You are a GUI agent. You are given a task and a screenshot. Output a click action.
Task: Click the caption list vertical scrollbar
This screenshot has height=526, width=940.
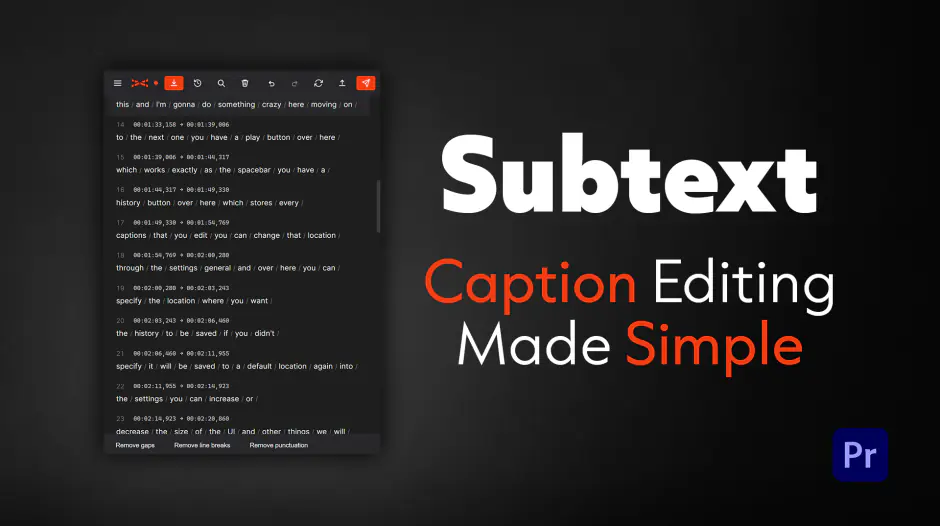[378, 206]
